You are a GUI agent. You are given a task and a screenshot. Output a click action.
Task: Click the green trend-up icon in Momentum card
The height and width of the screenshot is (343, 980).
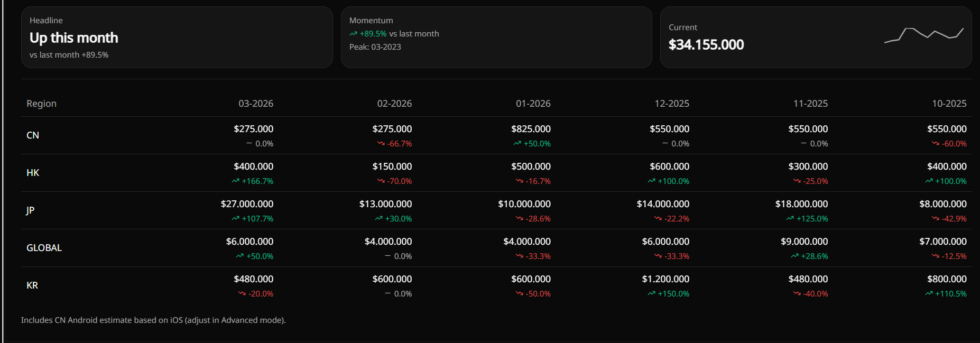pos(353,34)
